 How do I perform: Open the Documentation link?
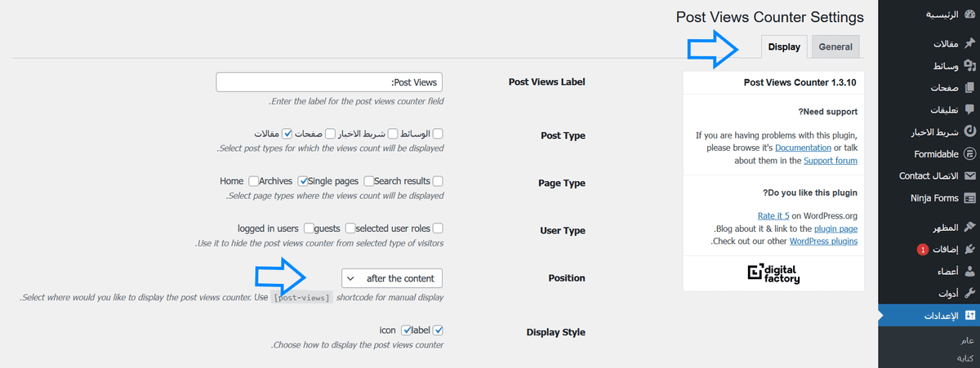point(802,148)
